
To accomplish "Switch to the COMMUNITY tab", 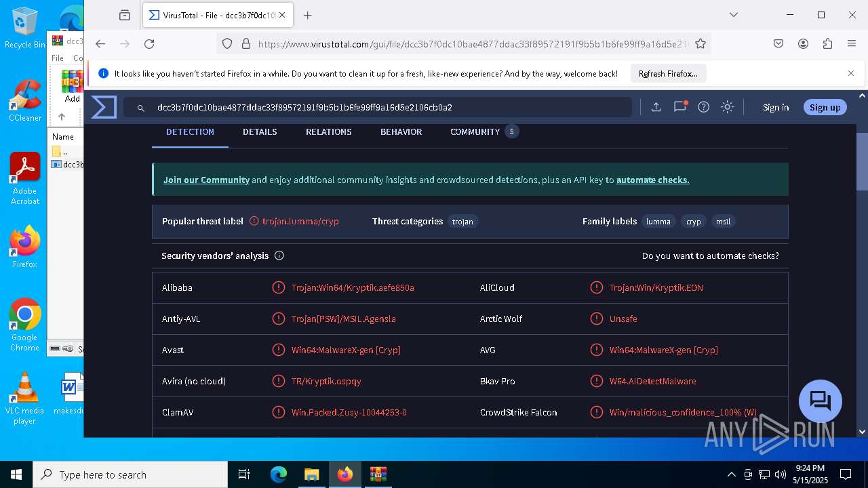I will [484, 131].
